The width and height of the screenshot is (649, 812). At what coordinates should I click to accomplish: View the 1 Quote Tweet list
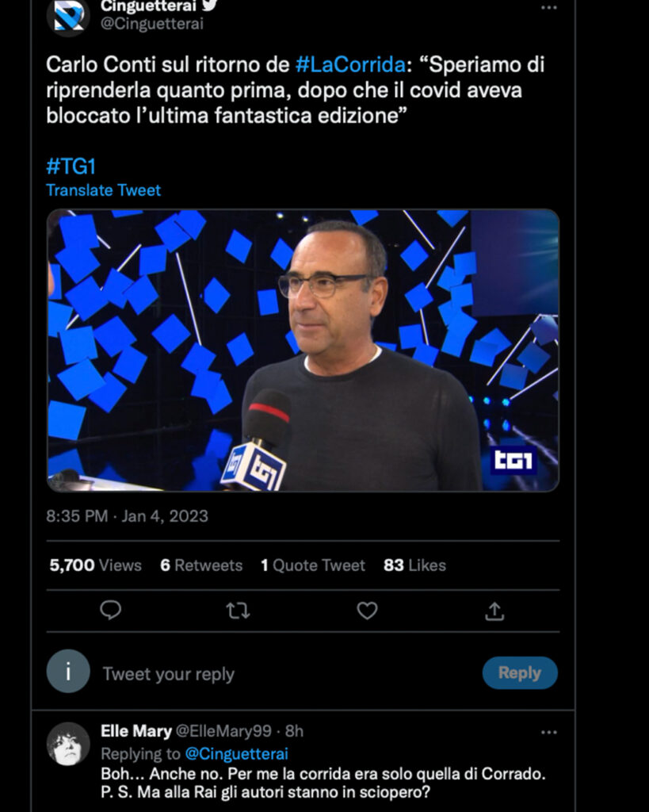click(x=313, y=565)
